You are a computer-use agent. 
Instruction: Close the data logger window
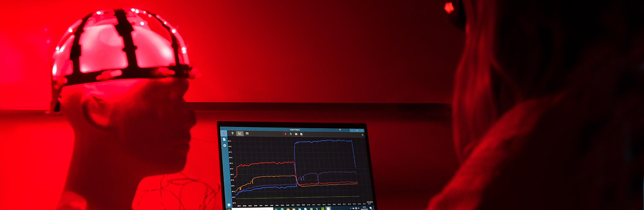click(x=362, y=130)
